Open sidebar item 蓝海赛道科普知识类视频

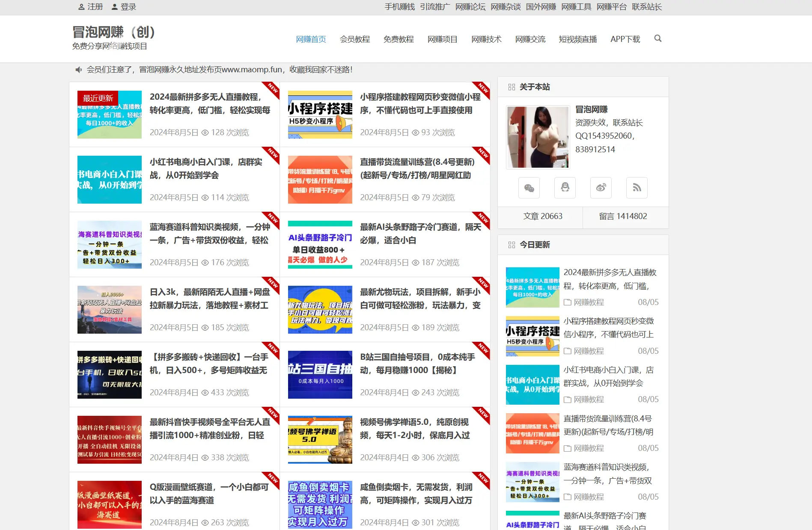[x=608, y=474]
